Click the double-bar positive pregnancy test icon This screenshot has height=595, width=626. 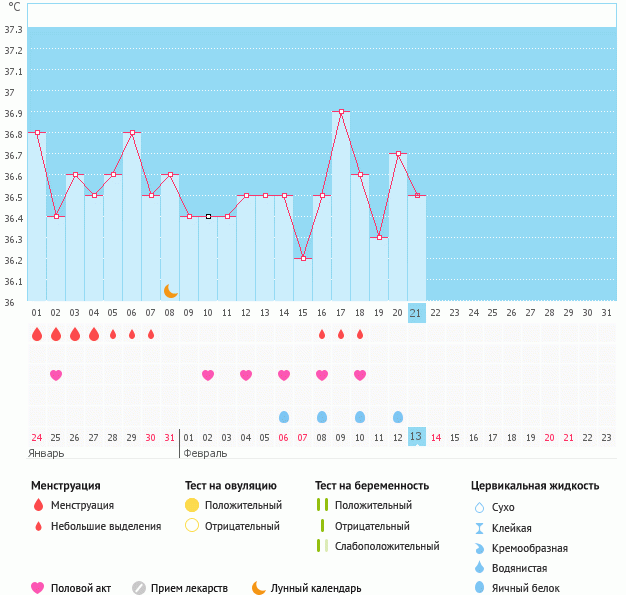321,505
